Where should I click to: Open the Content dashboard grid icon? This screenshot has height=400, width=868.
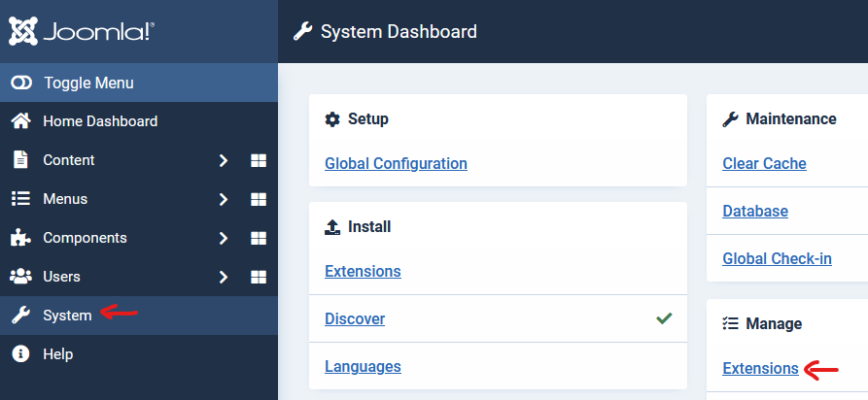259,160
